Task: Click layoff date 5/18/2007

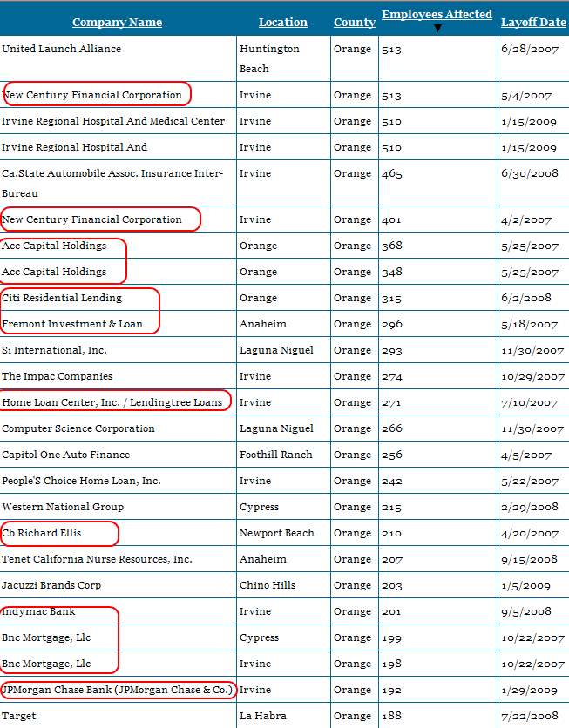Action: (530, 324)
